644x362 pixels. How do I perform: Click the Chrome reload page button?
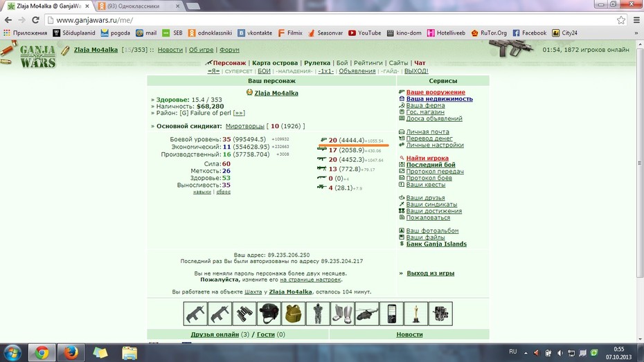click(35, 19)
